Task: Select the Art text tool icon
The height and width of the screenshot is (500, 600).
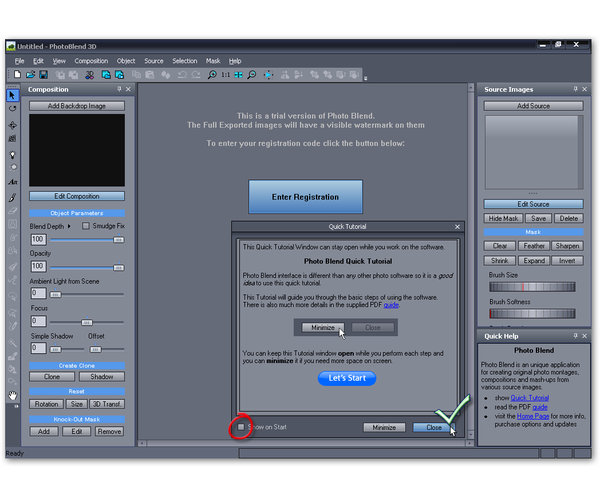Action: click(13, 182)
